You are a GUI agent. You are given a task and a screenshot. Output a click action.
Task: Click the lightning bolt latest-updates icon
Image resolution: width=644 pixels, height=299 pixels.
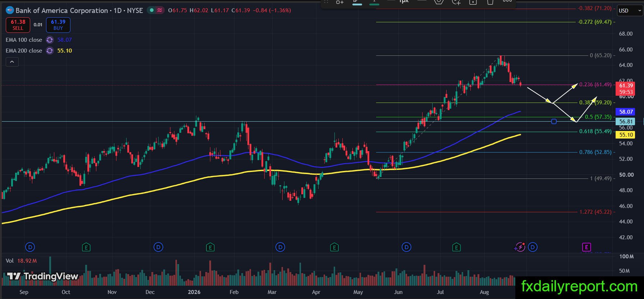point(520,247)
